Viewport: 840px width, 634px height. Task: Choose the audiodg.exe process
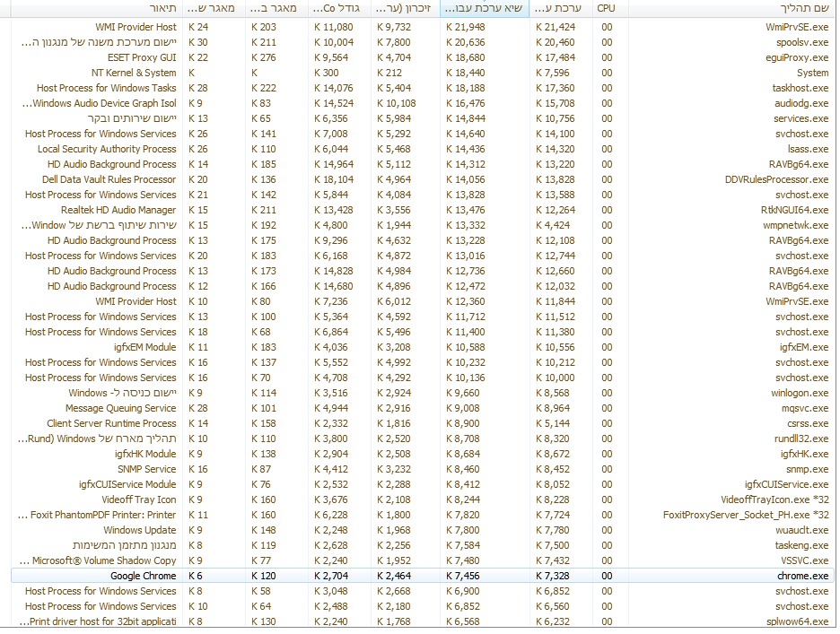coord(801,103)
